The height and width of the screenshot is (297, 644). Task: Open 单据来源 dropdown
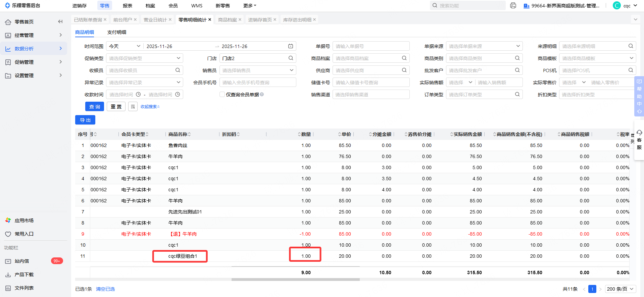coord(484,46)
